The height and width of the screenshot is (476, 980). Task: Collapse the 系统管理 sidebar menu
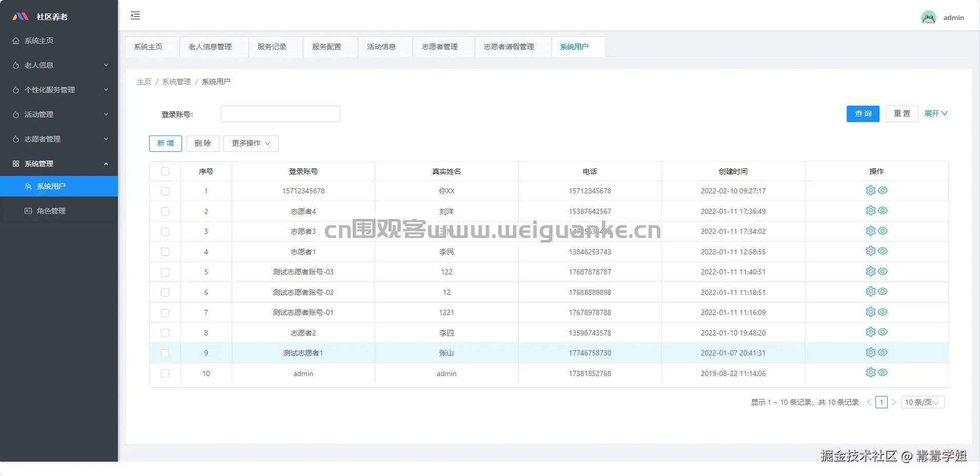click(x=59, y=164)
